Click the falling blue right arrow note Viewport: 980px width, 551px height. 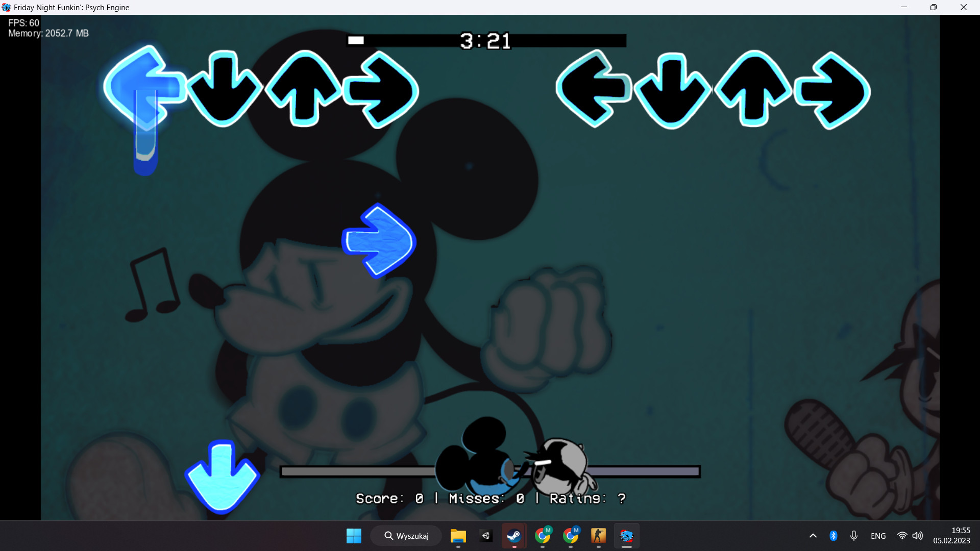pyautogui.click(x=379, y=240)
